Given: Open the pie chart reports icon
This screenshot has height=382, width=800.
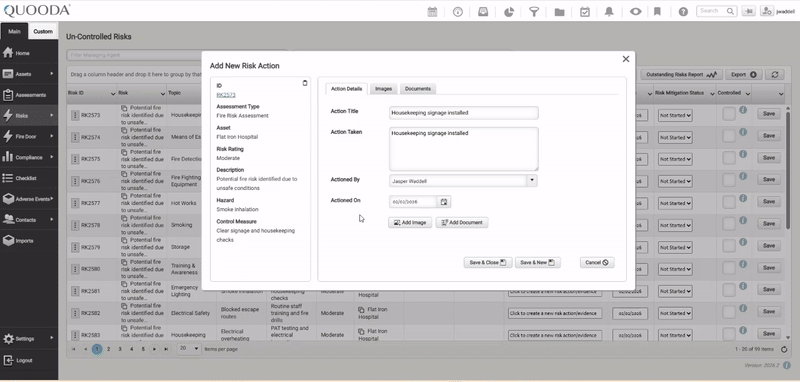Looking at the screenshot, I should tap(509, 12).
